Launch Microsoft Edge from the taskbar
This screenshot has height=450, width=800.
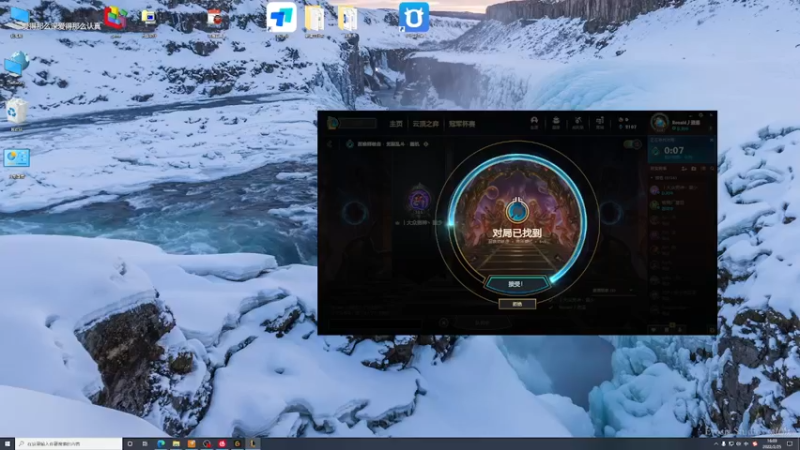point(161,444)
